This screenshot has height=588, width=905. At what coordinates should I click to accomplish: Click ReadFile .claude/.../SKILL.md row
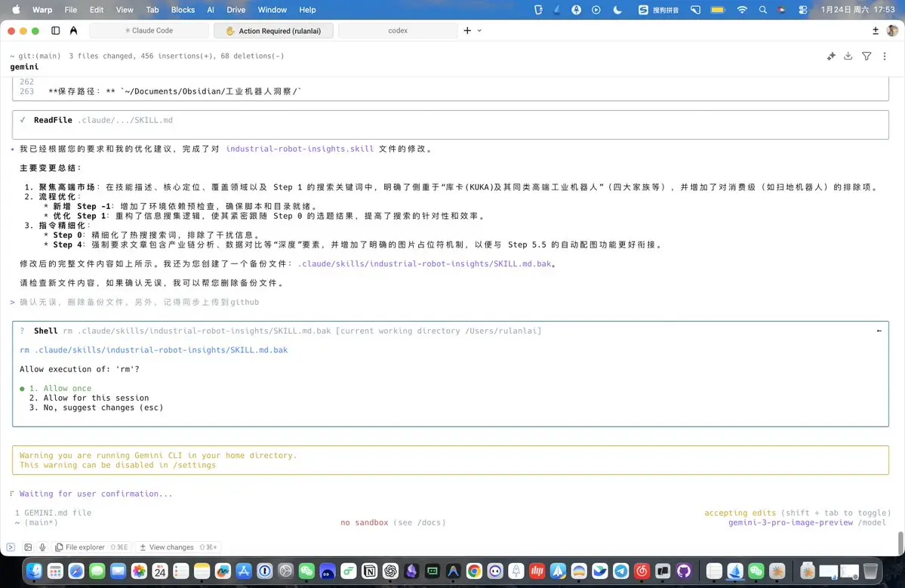click(x=450, y=125)
